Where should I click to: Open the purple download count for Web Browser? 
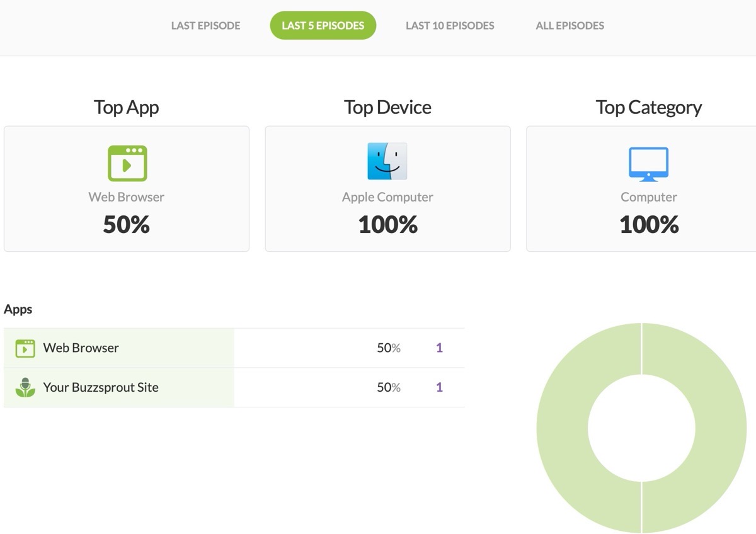point(439,348)
